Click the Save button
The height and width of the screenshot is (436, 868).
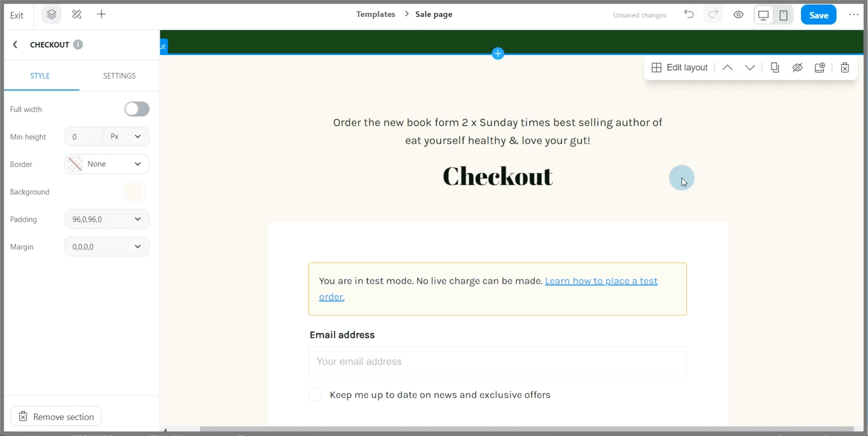pos(818,15)
